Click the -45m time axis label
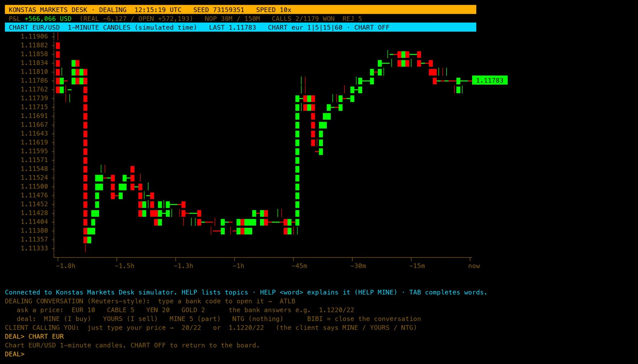This screenshot has width=638, height=364. 300,266
